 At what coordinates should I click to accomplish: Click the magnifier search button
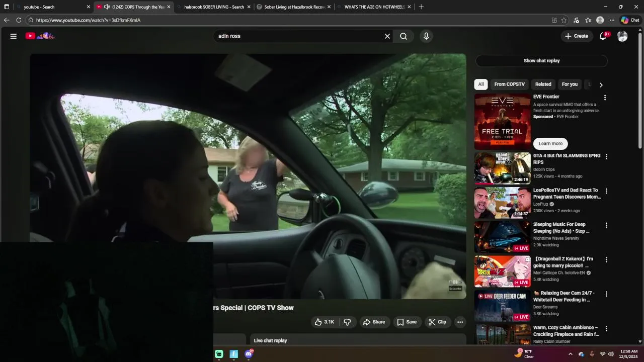click(x=404, y=36)
